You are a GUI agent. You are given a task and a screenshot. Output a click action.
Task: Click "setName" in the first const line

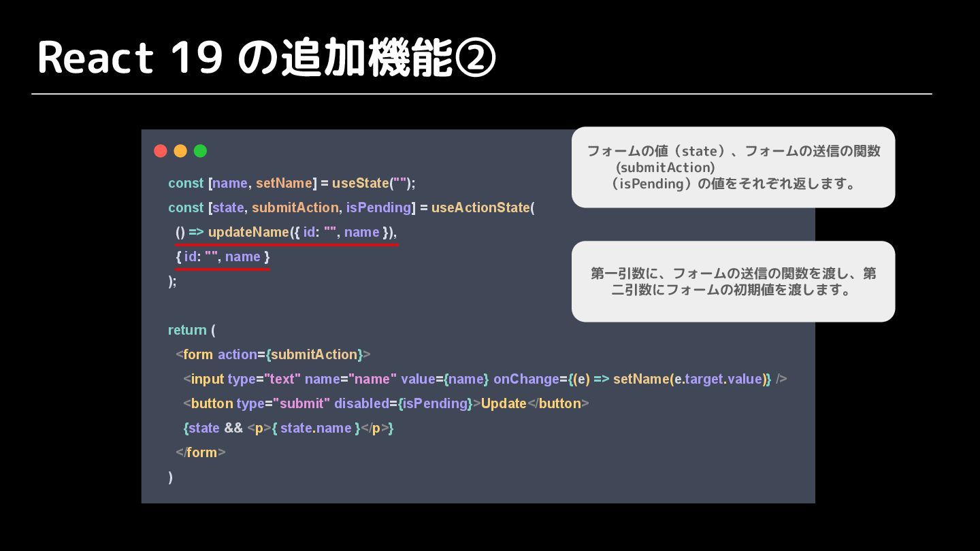coord(284,183)
